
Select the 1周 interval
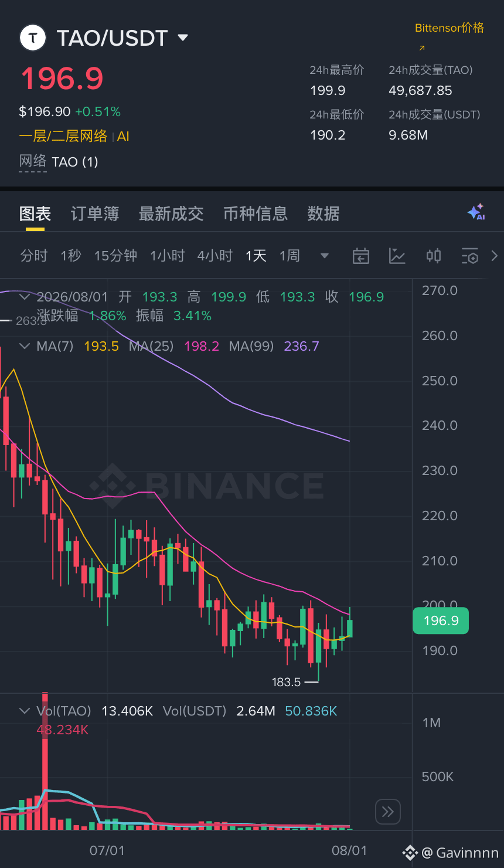click(290, 256)
